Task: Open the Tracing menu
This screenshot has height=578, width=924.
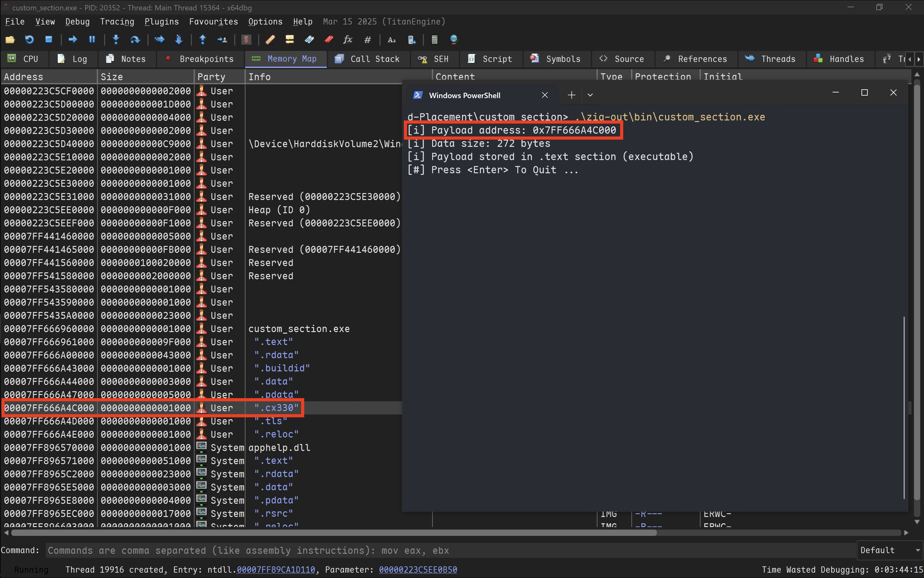Action: (117, 22)
